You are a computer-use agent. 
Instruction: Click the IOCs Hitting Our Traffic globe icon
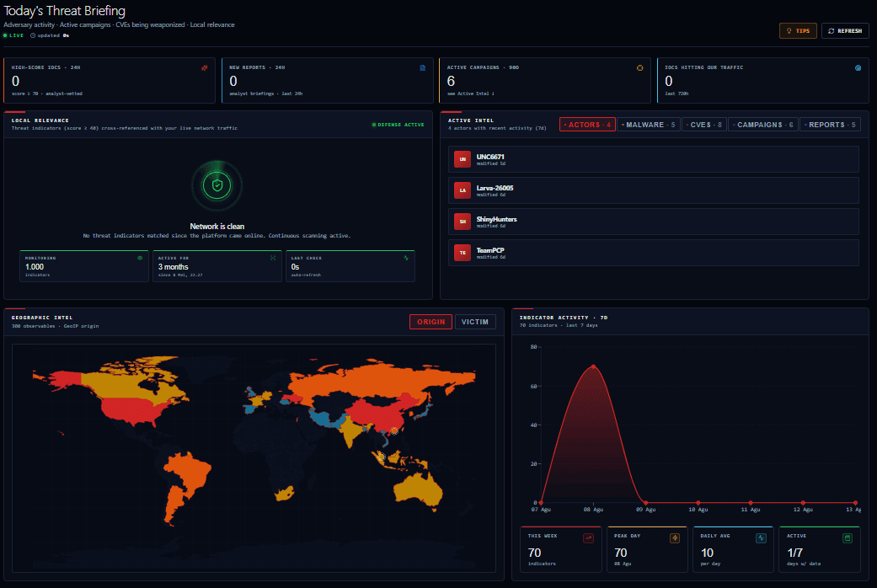[858, 67]
